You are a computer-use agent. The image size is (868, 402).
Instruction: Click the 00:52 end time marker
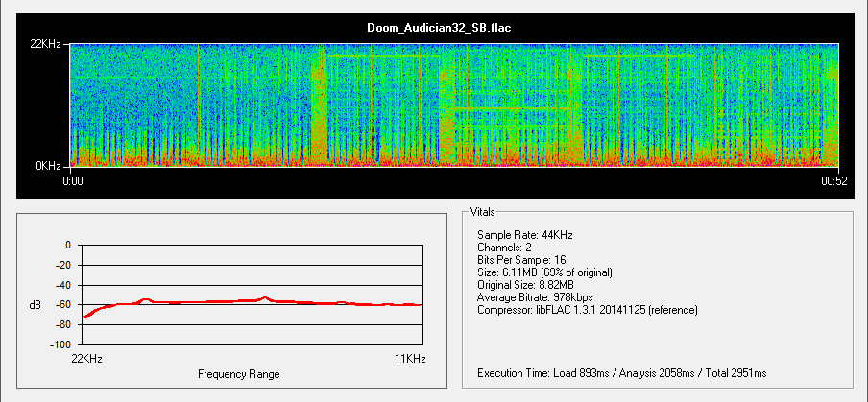(x=833, y=180)
